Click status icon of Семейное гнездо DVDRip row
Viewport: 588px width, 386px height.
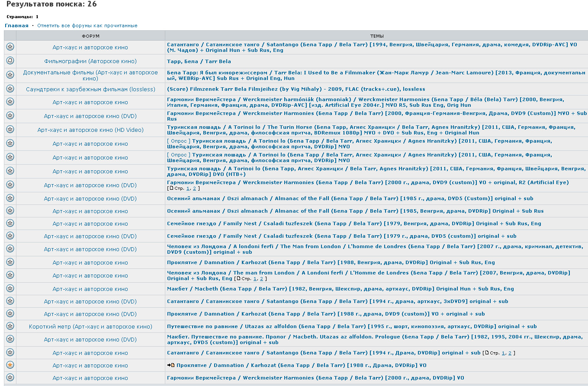tap(10, 223)
